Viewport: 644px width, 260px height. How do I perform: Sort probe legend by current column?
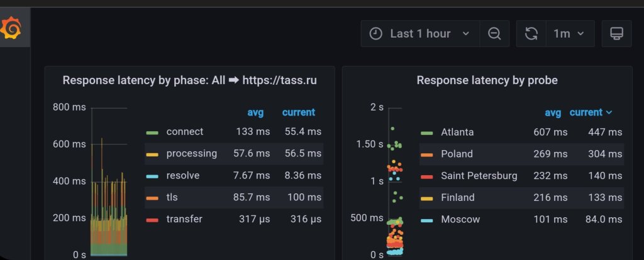point(590,112)
